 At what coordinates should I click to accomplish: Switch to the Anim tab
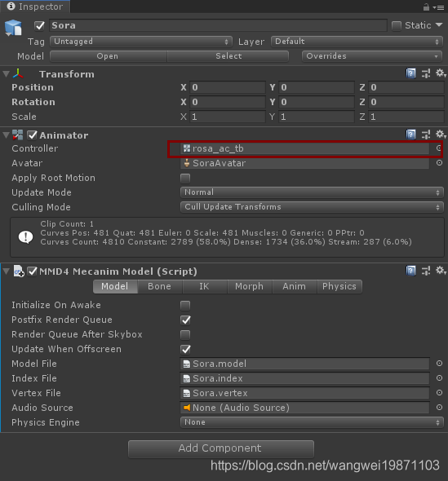coord(294,286)
